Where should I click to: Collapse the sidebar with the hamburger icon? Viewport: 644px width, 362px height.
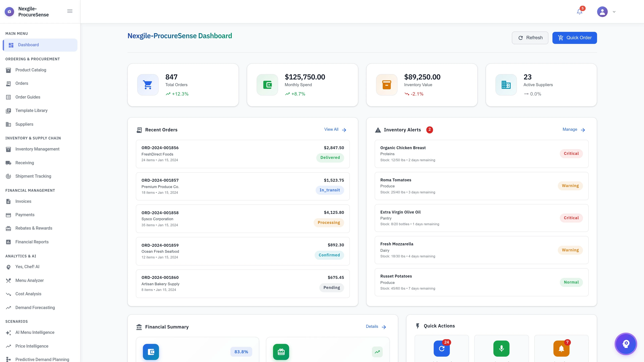tap(69, 11)
